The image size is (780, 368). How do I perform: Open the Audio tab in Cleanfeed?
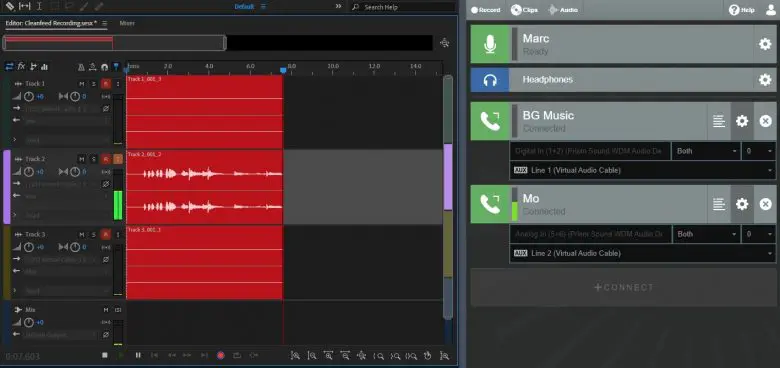point(563,10)
